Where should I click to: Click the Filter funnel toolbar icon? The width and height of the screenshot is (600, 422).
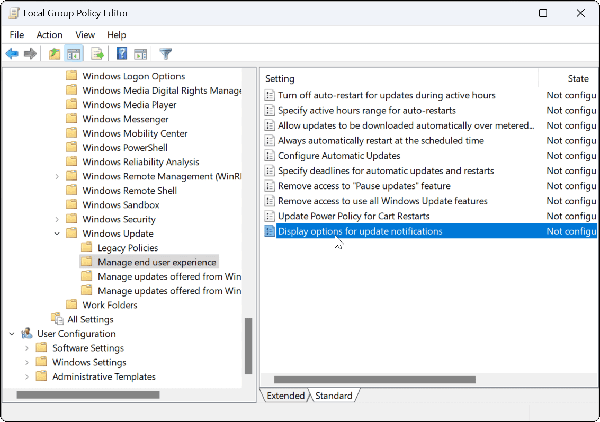coord(166,54)
